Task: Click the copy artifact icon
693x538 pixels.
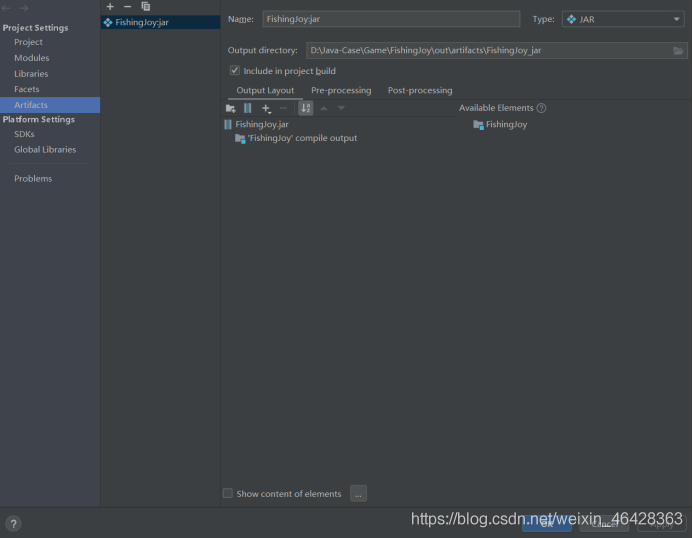Action: [x=145, y=6]
